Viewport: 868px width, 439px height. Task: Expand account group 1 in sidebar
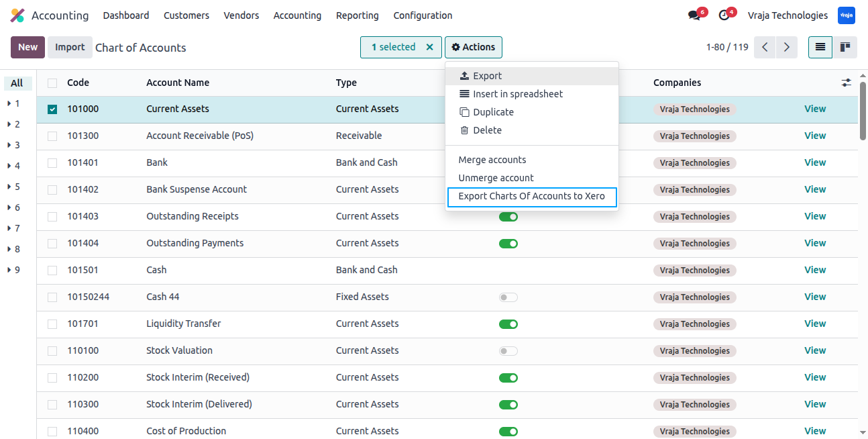point(13,103)
